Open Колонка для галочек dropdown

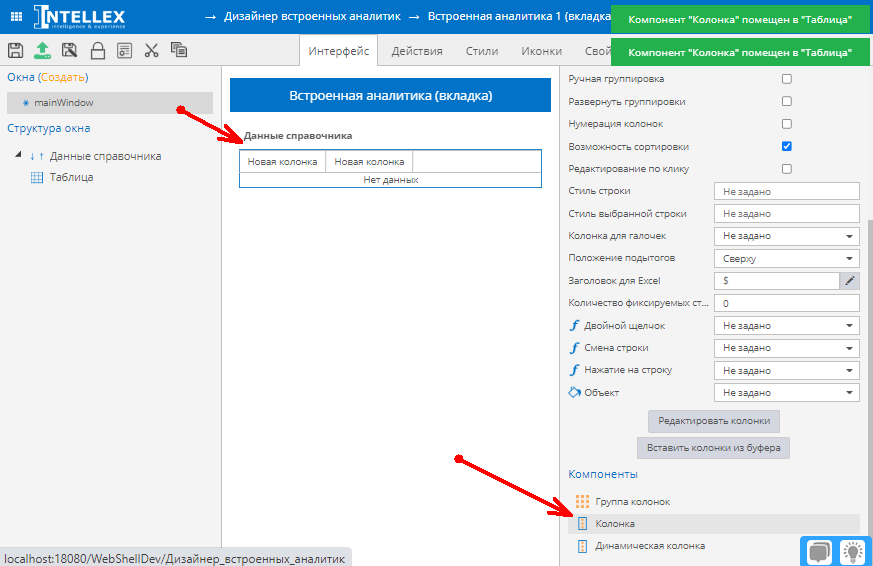pos(787,236)
